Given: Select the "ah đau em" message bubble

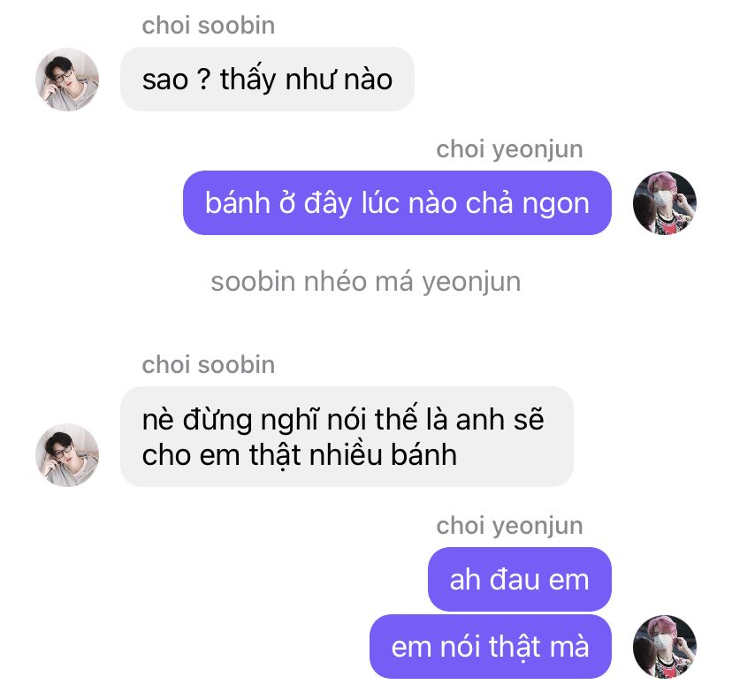Looking at the screenshot, I should point(520,579).
